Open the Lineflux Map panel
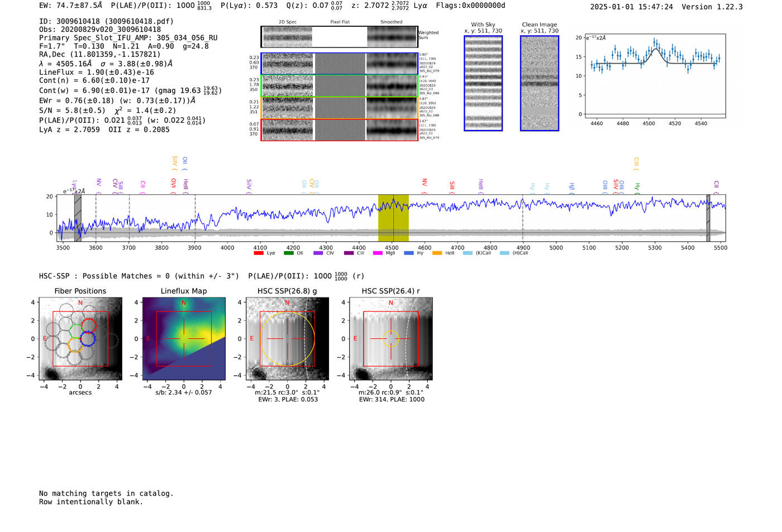 (x=184, y=339)
